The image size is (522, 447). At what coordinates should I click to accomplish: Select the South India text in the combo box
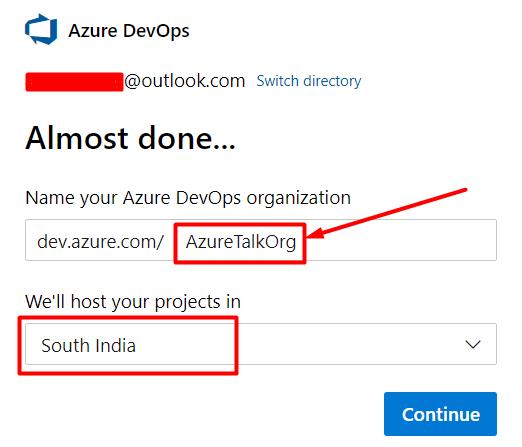click(x=89, y=345)
